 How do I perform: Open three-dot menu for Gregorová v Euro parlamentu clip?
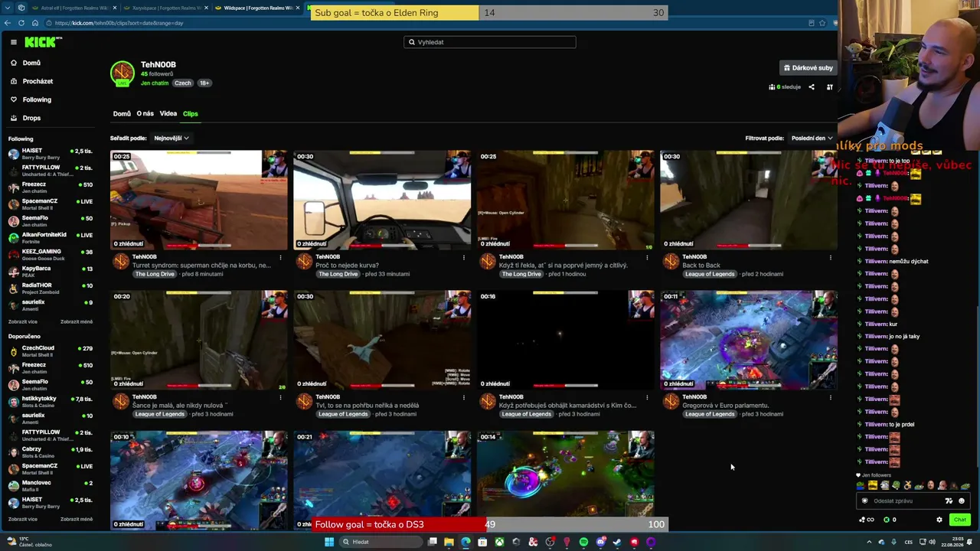coord(831,397)
